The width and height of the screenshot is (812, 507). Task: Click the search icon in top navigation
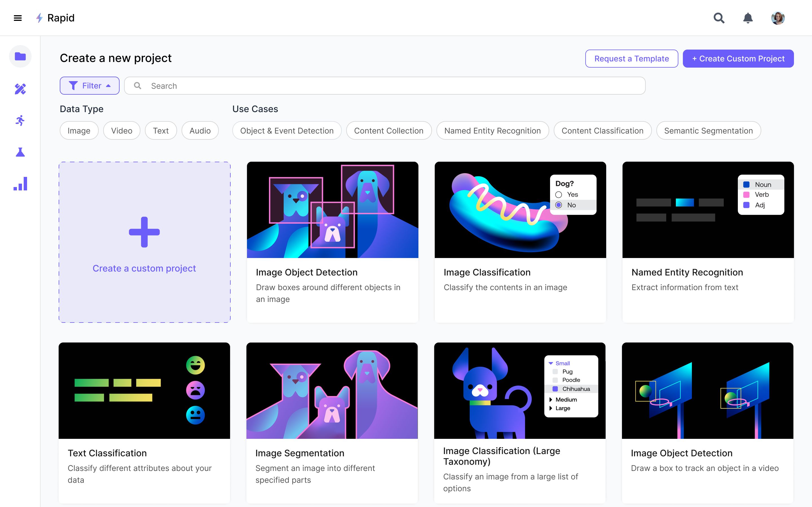pos(718,17)
